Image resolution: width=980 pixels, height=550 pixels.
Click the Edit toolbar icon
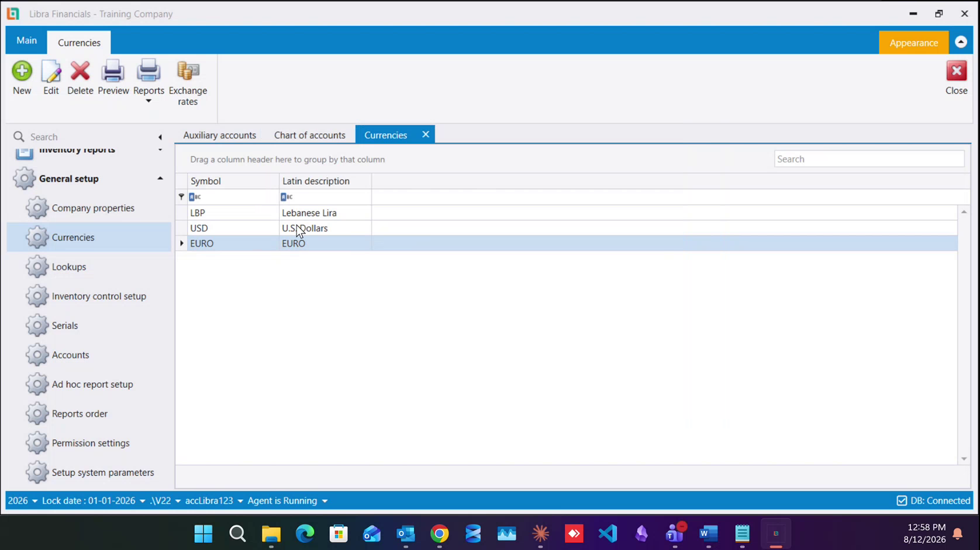pyautogui.click(x=51, y=71)
